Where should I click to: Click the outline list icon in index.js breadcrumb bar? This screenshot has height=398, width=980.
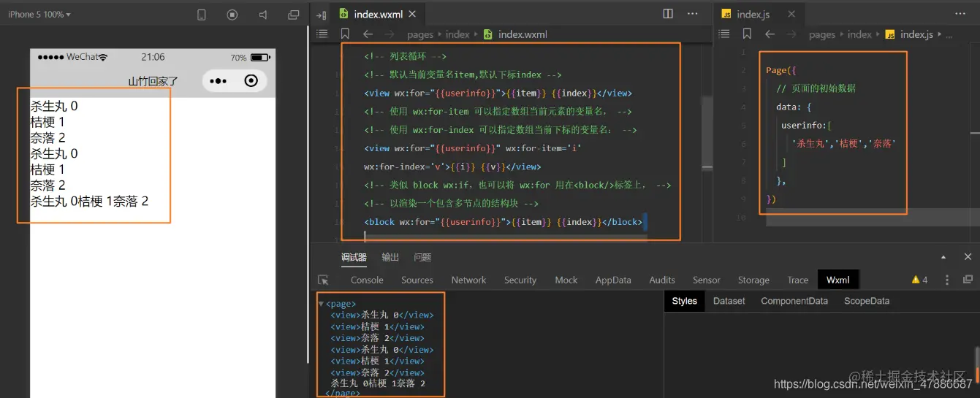click(x=724, y=34)
